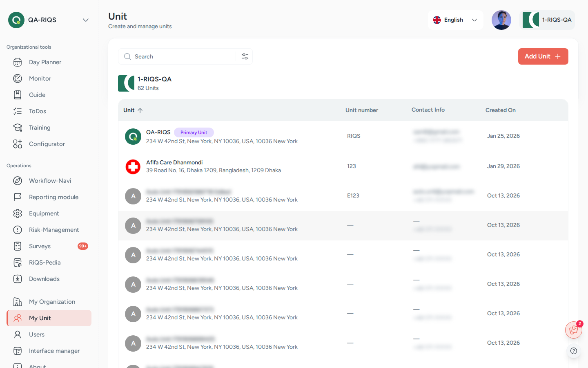Click the Workflow-Navi compass icon
The height and width of the screenshot is (368, 588).
tap(18, 181)
